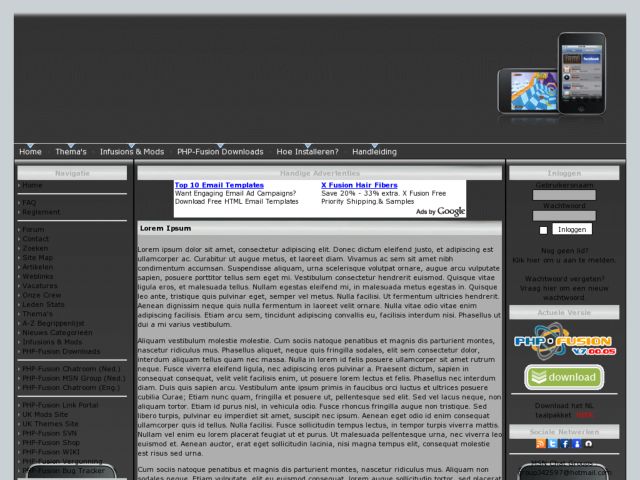Click the PHP-Fusion v7 logo image
This screenshot has width=640, height=480.
point(564,342)
